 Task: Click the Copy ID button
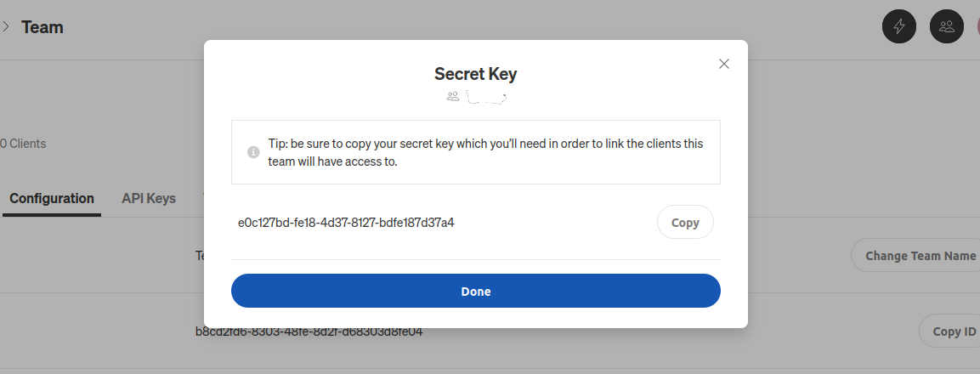coord(949,331)
